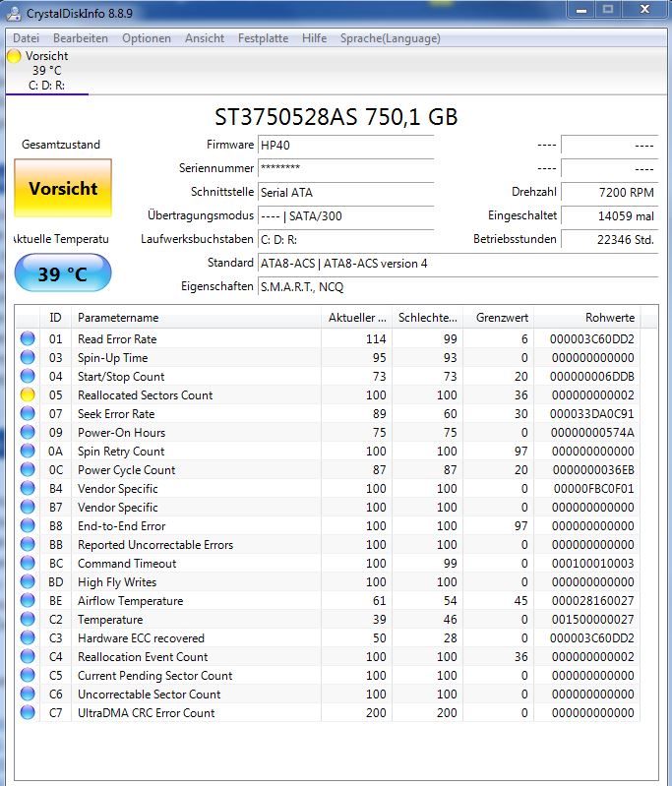Click blue status orb for UltraDMA CRC Error Count
The image size is (672, 786).
(28, 712)
